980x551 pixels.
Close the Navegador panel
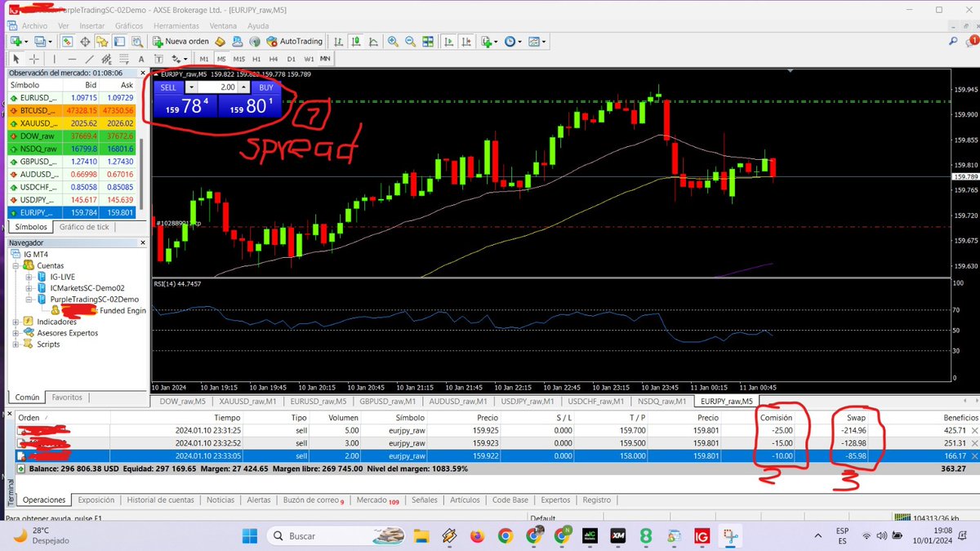(x=143, y=242)
